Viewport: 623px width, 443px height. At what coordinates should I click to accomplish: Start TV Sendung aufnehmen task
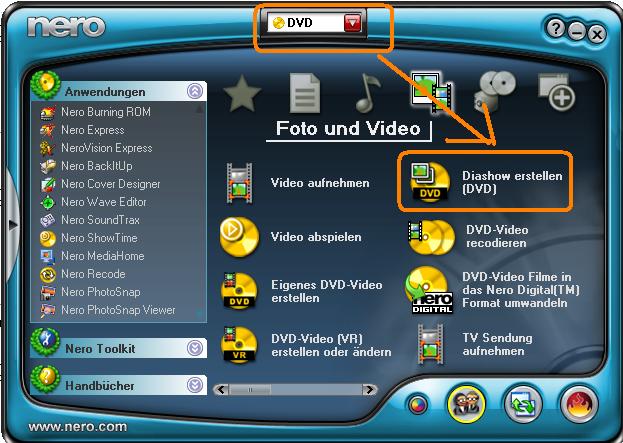[497, 344]
